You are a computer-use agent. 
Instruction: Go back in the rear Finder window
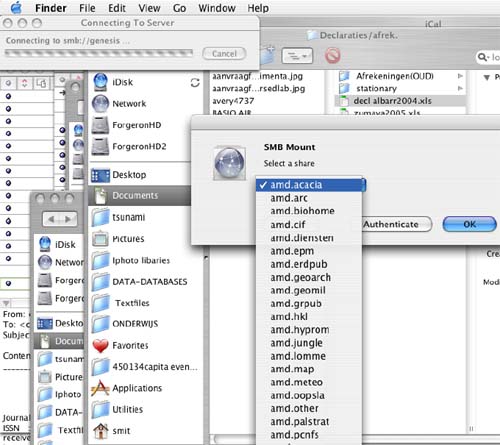pyautogui.click(x=52, y=219)
